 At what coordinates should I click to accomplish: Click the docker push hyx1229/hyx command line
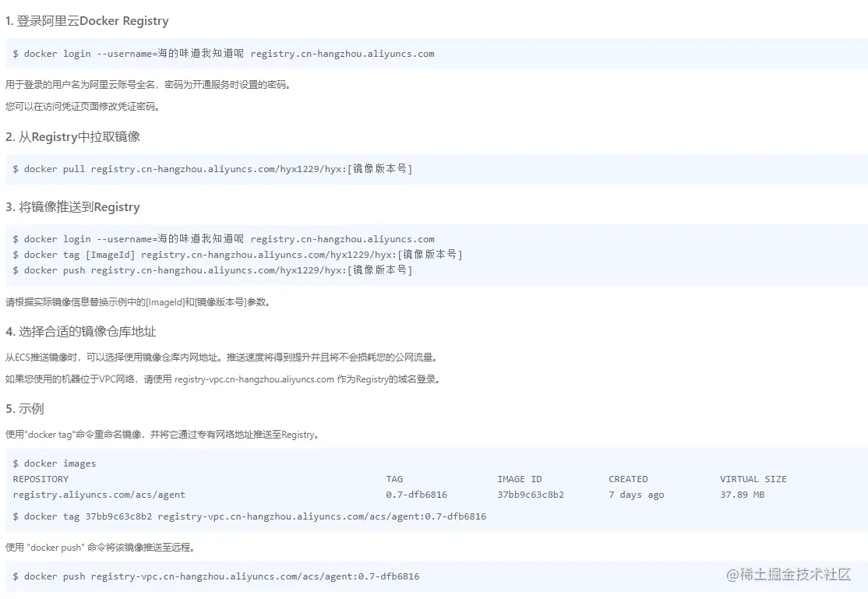[x=213, y=270]
